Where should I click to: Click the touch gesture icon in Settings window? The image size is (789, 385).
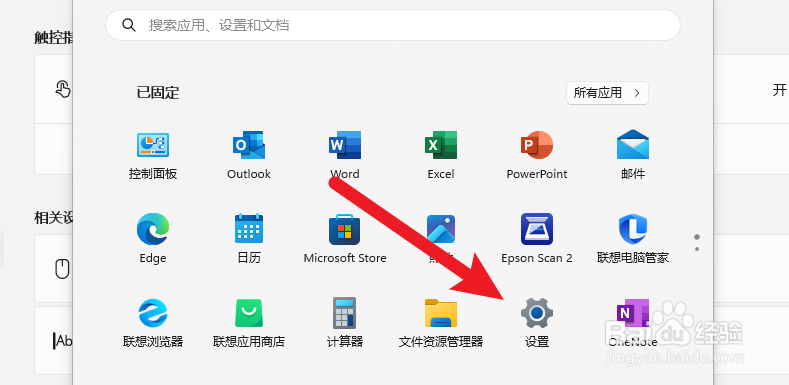(x=62, y=89)
